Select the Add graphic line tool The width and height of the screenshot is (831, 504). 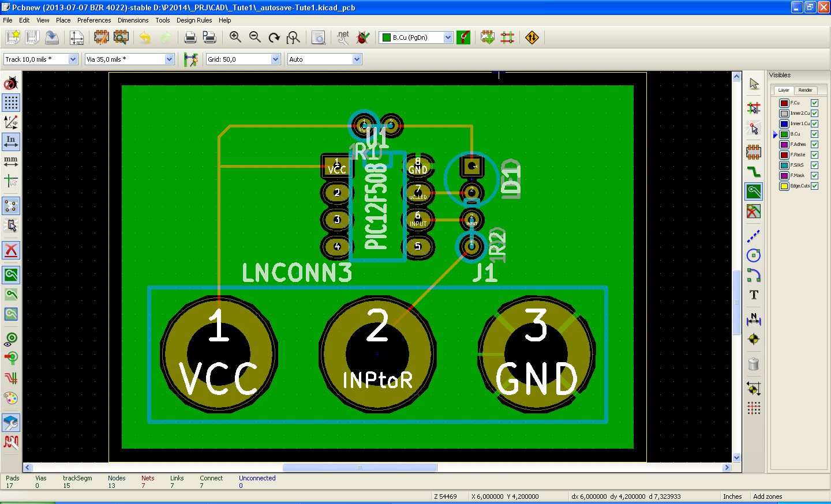pos(754,236)
